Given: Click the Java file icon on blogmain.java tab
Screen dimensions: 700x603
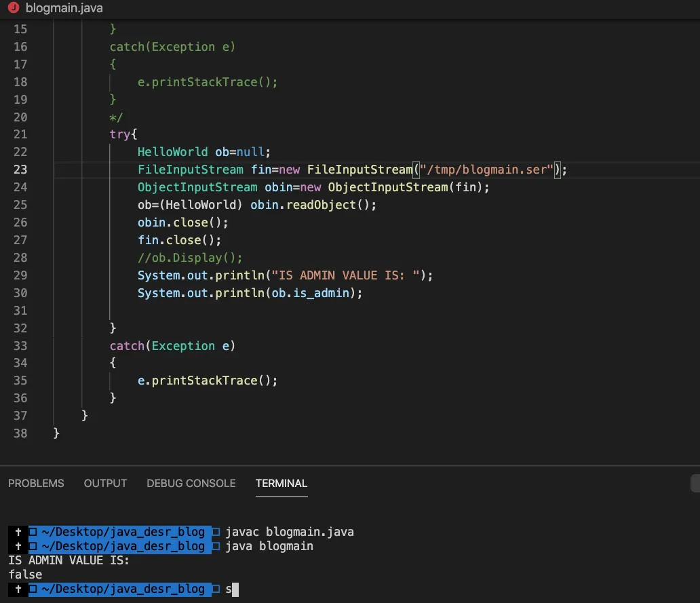Looking at the screenshot, I should click(14, 7).
